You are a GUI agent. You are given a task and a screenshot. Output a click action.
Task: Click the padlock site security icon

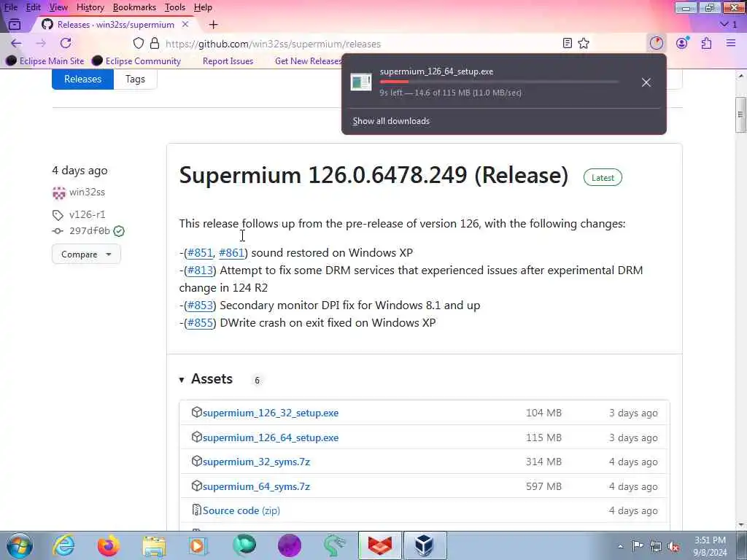click(155, 43)
